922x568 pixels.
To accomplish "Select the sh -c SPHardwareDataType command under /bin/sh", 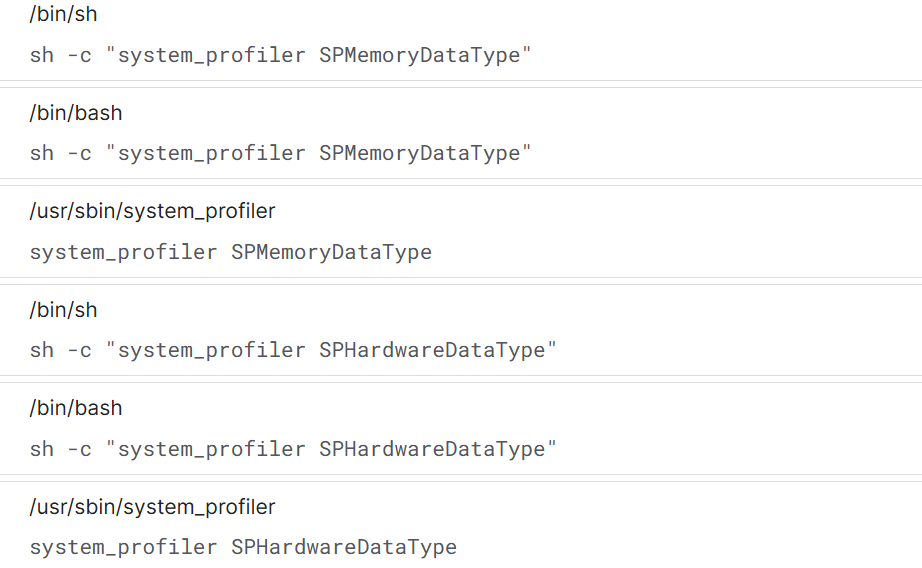I will tap(293, 350).
